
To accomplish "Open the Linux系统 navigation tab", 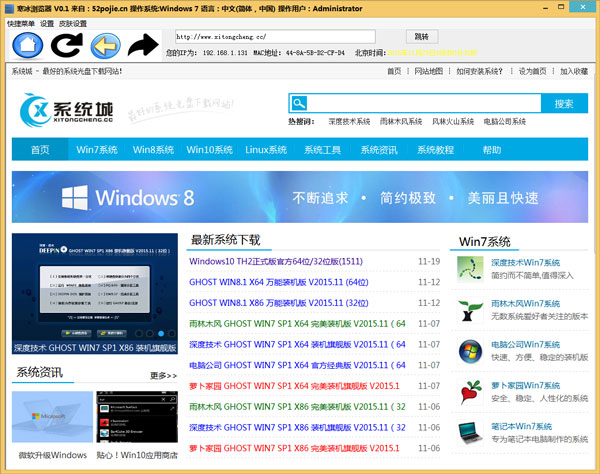I will pyautogui.click(x=266, y=150).
